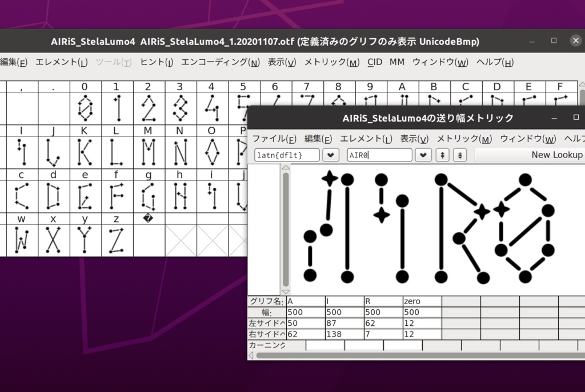Select glyph cell for lowercase y

(x=86, y=240)
